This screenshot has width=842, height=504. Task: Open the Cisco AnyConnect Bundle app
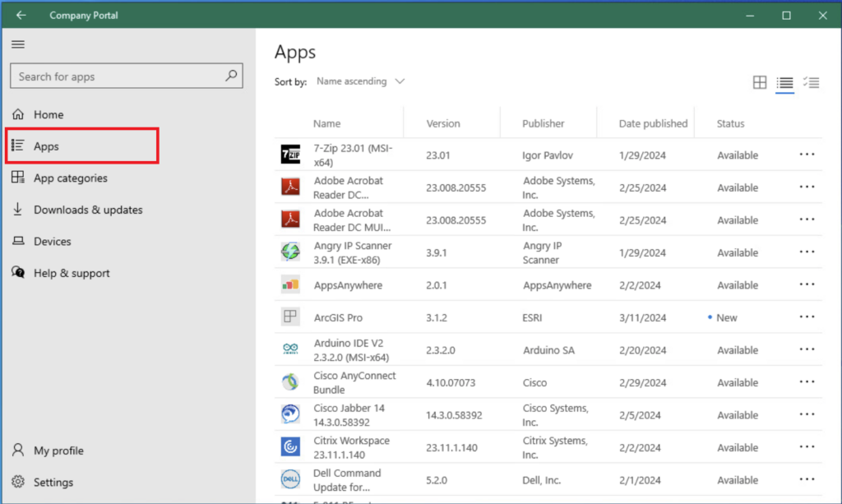point(354,382)
